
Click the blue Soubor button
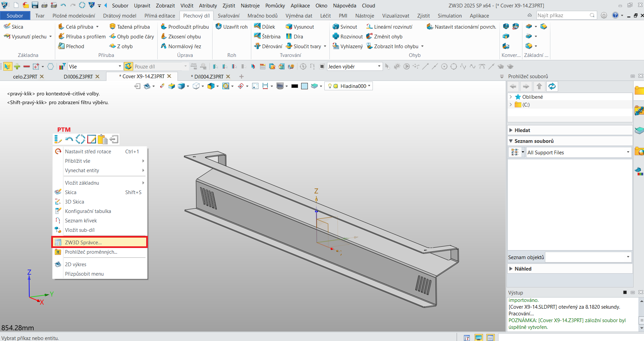click(15, 16)
